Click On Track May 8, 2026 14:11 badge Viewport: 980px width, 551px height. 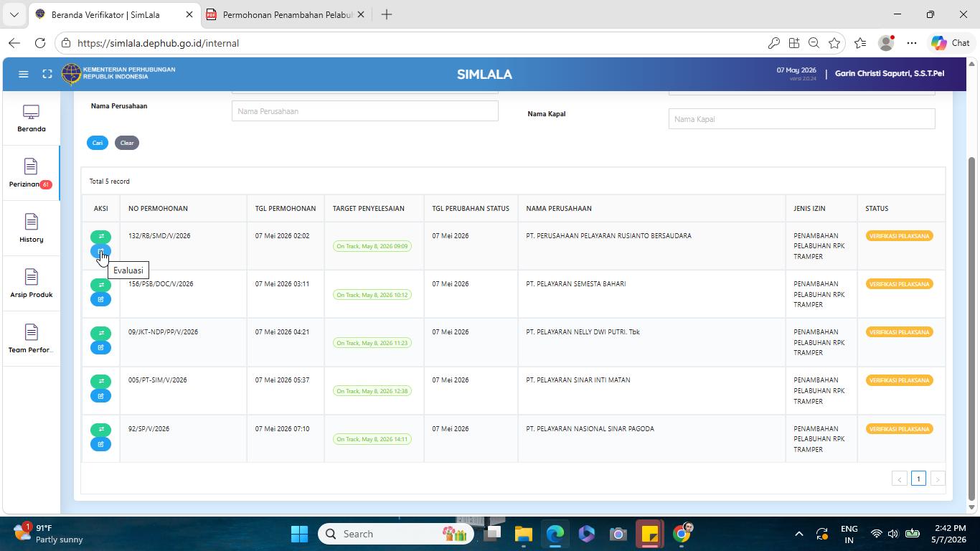click(372, 439)
